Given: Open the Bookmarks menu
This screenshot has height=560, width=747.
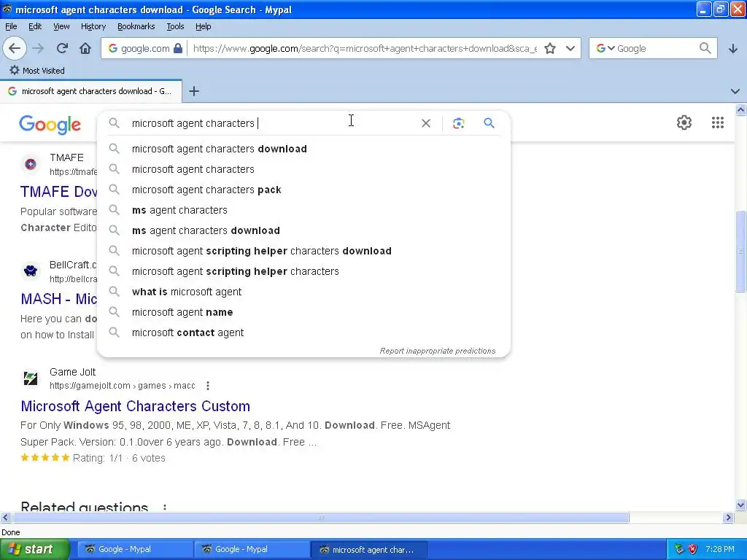Looking at the screenshot, I should [x=136, y=26].
